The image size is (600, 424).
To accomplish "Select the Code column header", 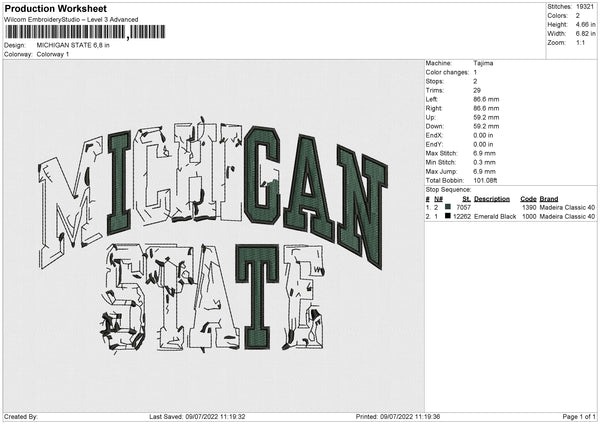I will pyautogui.click(x=528, y=199).
